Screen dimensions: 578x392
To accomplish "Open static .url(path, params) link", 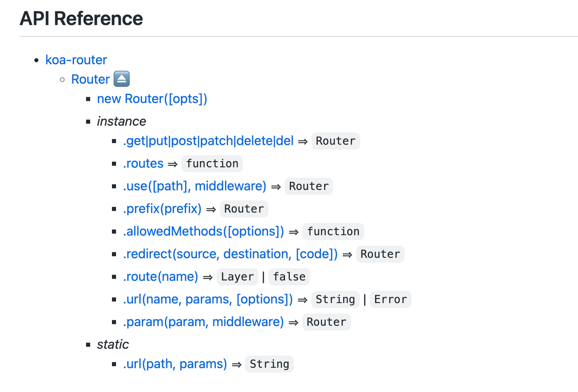I will [175, 364].
